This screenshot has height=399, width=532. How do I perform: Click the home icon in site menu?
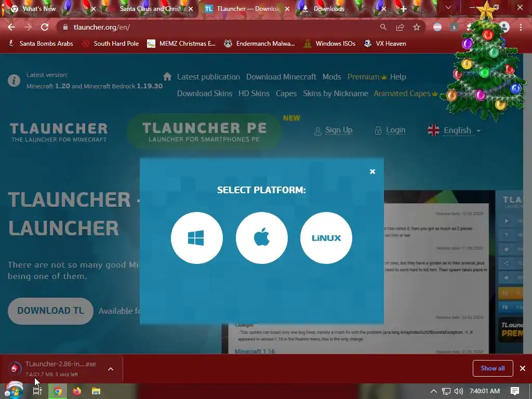click(x=167, y=76)
